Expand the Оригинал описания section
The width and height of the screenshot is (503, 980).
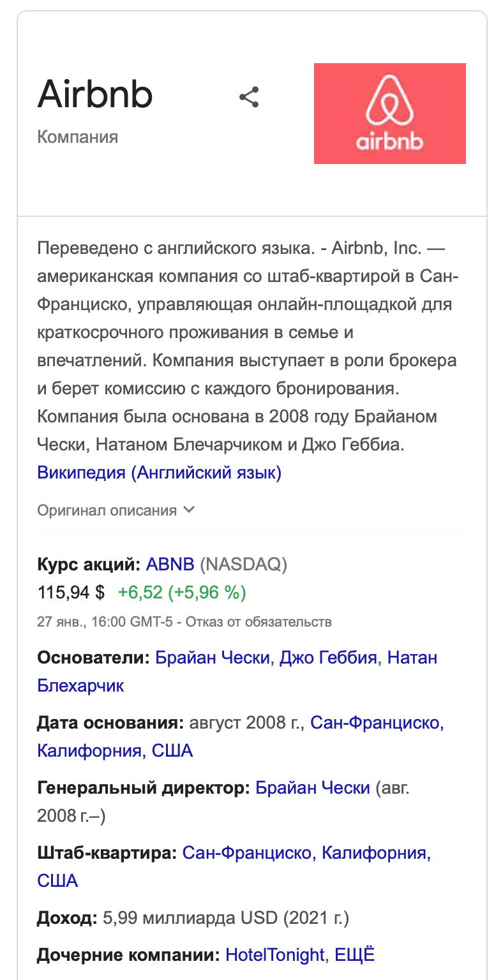pyautogui.click(x=116, y=510)
